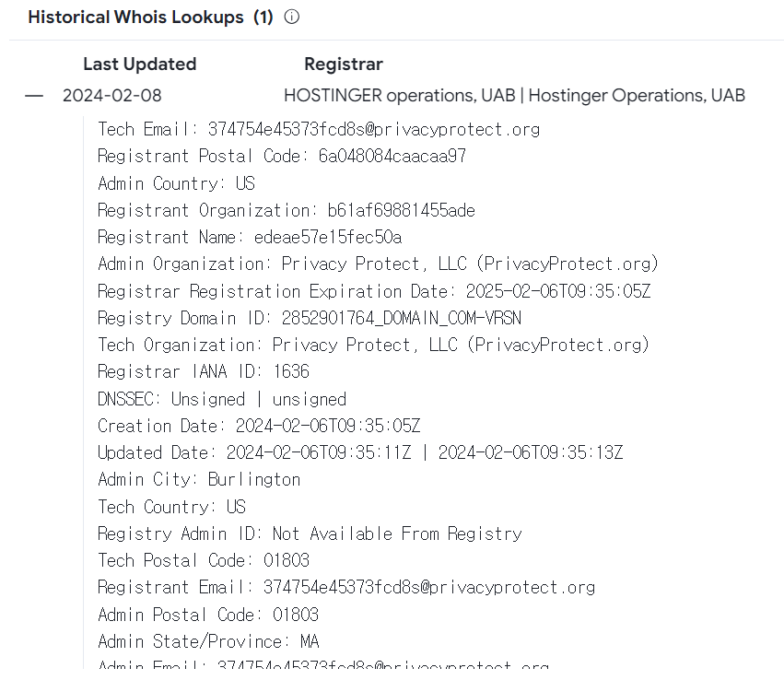Click the Registrant Name line

pos(250,237)
